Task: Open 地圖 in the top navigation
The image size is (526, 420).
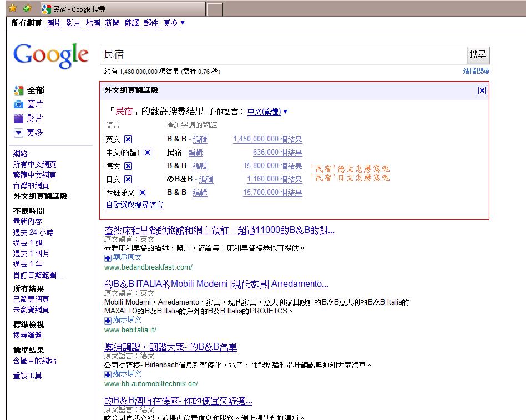Action: click(x=93, y=23)
